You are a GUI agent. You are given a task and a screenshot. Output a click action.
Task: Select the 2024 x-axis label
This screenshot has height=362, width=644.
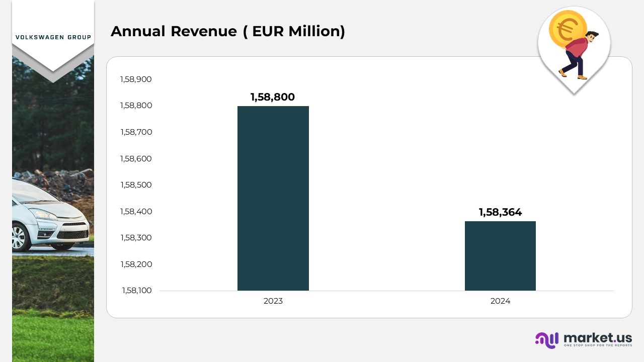500,301
